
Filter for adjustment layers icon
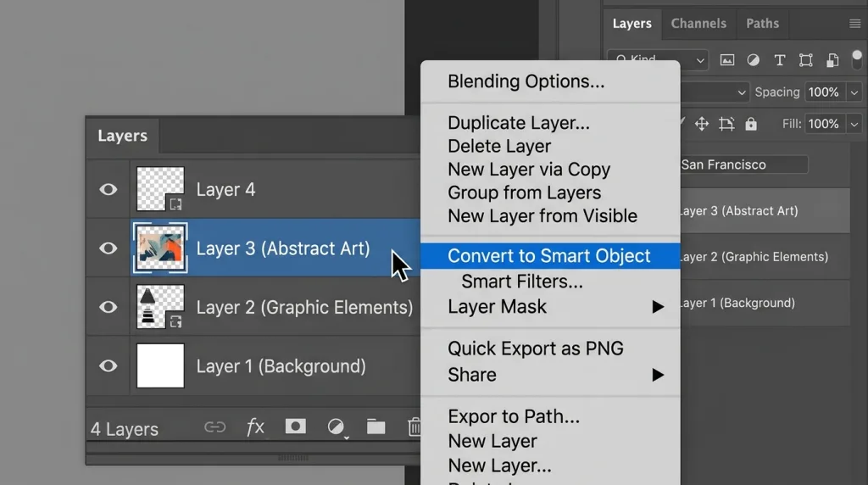[753, 60]
